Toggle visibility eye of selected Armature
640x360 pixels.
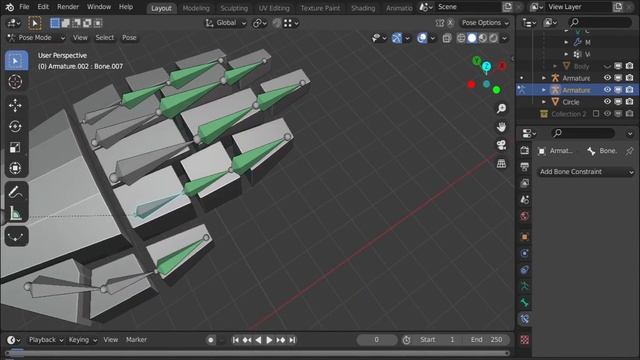[x=607, y=90]
